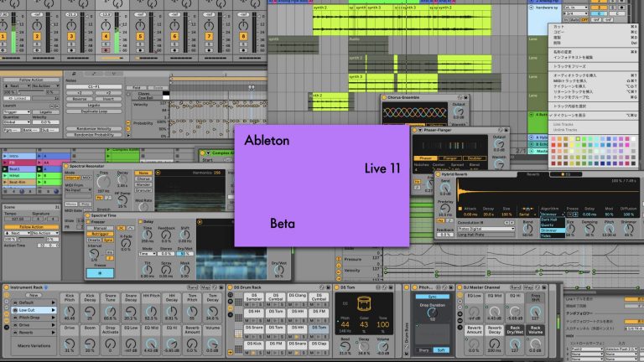Save preset icon on DS Tom device

[x=391, y=287]
